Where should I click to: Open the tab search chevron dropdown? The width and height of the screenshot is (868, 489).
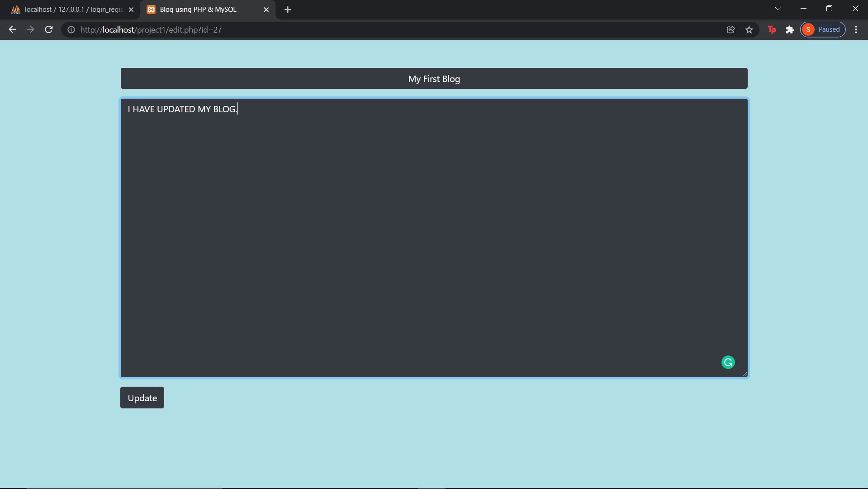coord(778,8)
